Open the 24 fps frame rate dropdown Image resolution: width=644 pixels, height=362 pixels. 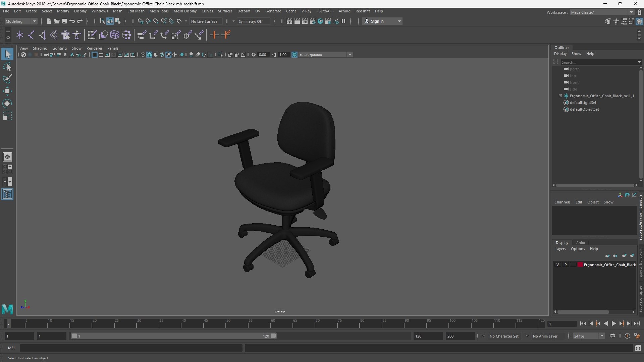(x=589, y=336)
